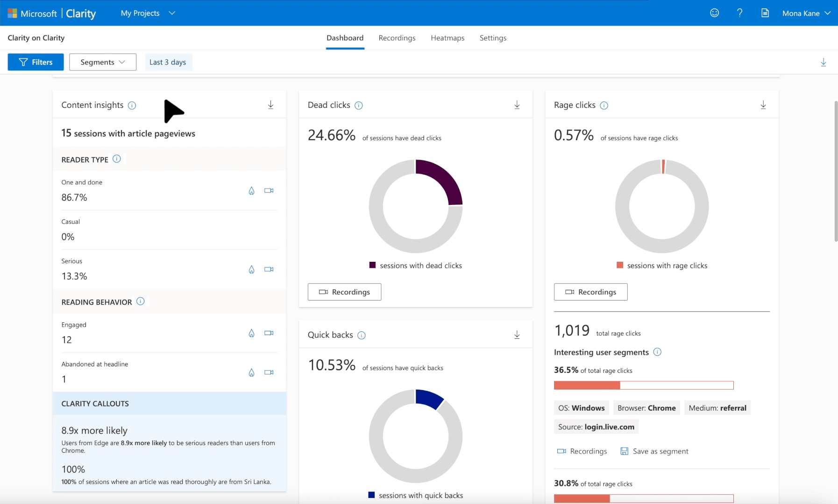This screenshot has height=504, width=838.
Task: Show info tooltip for Rage clicks
Action: 604,105
